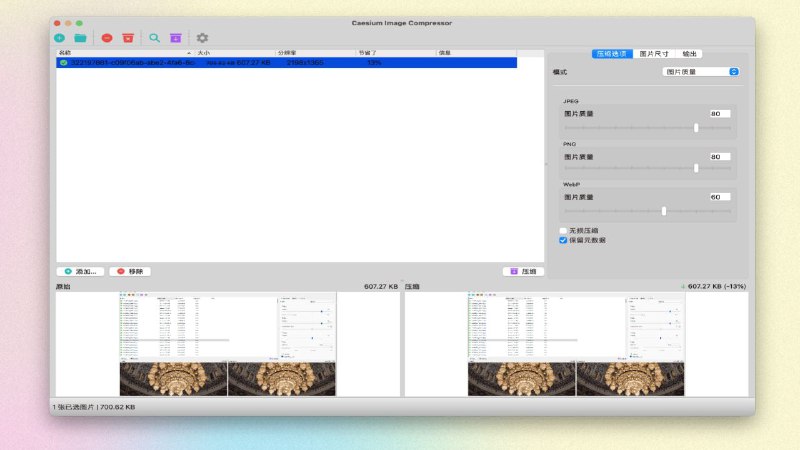800x450 pixels.
Task: Click the 信息 column header
Action: point(477,53)
